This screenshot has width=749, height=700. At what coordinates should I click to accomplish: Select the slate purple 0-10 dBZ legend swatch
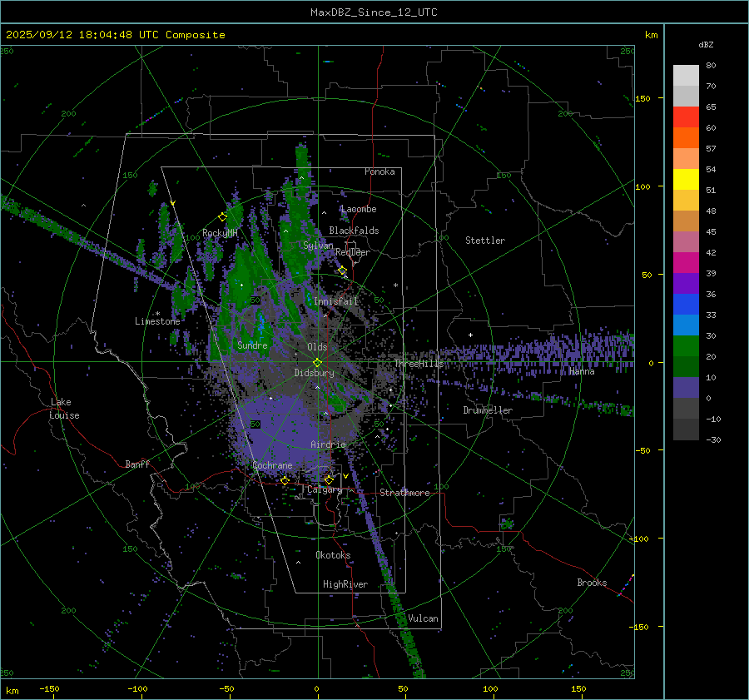686,388
